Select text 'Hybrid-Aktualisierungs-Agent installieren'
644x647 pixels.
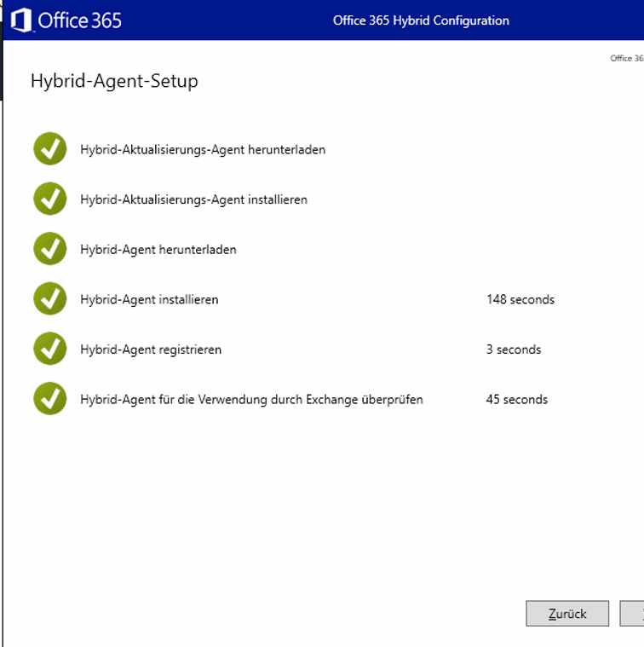[193, 199]
